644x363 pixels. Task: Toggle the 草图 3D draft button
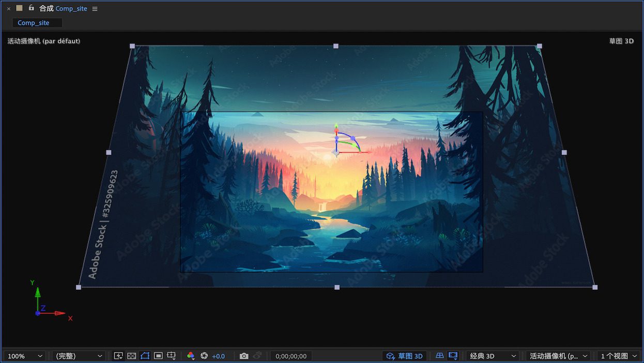click(x=405, y=356)
